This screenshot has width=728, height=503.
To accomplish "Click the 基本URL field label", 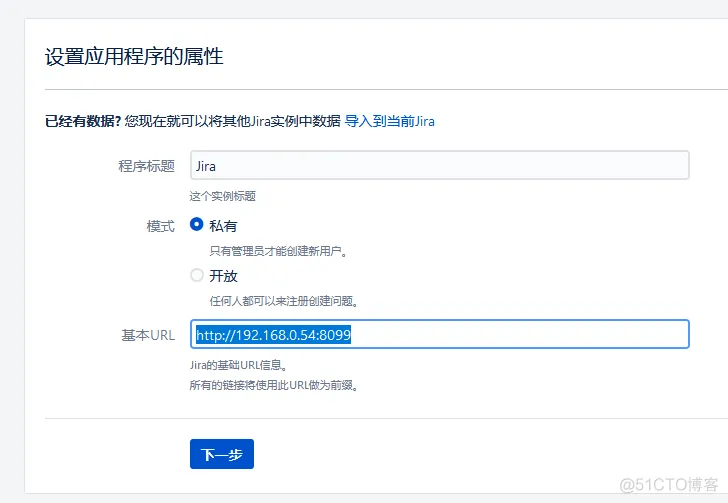I will [x=148, y=335].
